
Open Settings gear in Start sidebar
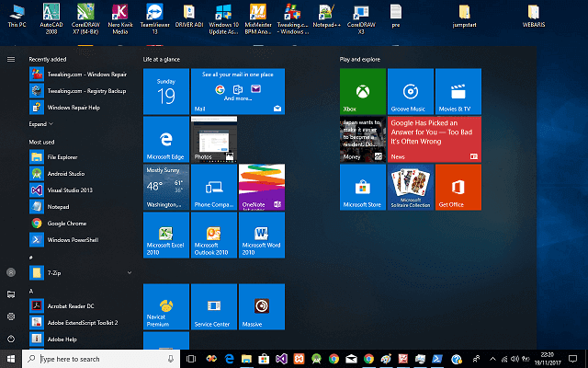click(x=11, y=316)
